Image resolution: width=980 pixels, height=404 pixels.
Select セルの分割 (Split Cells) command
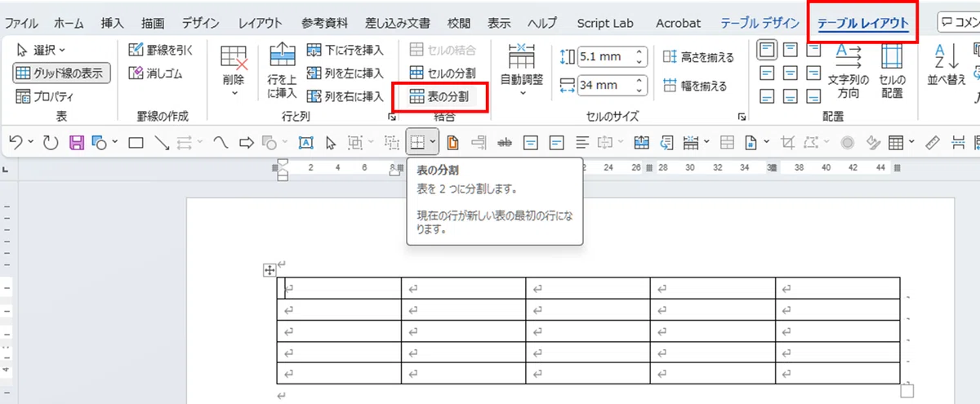[441, 73]
